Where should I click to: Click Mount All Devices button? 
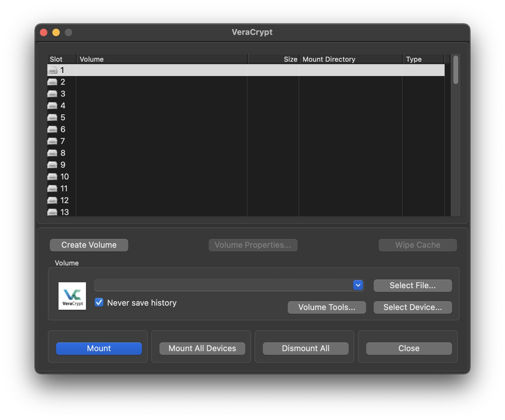point(202,348)
